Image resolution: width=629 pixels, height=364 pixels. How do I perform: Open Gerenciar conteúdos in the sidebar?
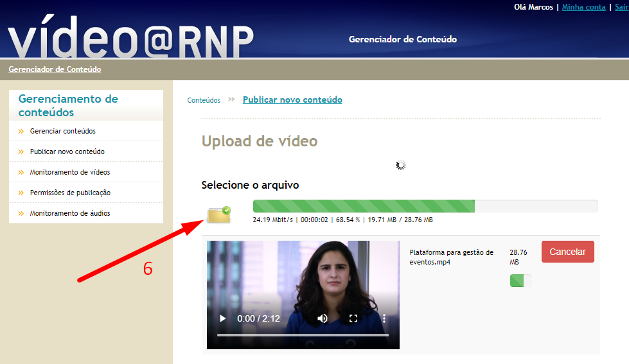pos(62,131)
